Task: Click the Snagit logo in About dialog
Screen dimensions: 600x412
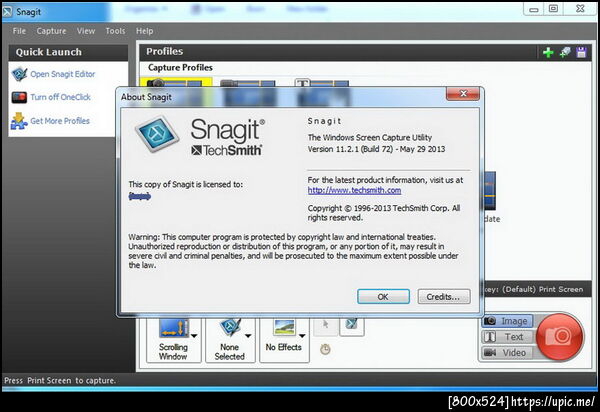Action: [157, 134]
